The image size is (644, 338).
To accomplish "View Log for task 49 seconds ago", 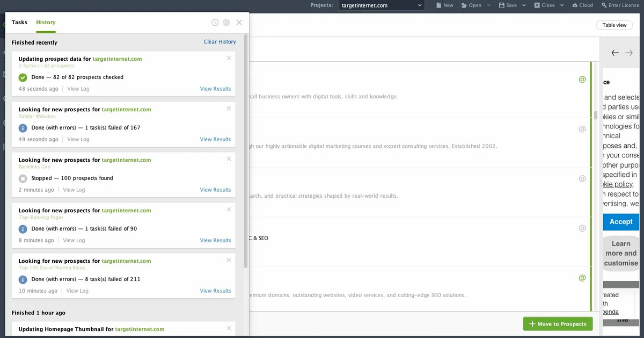I will pyautogui.click(x=78, y=139).
